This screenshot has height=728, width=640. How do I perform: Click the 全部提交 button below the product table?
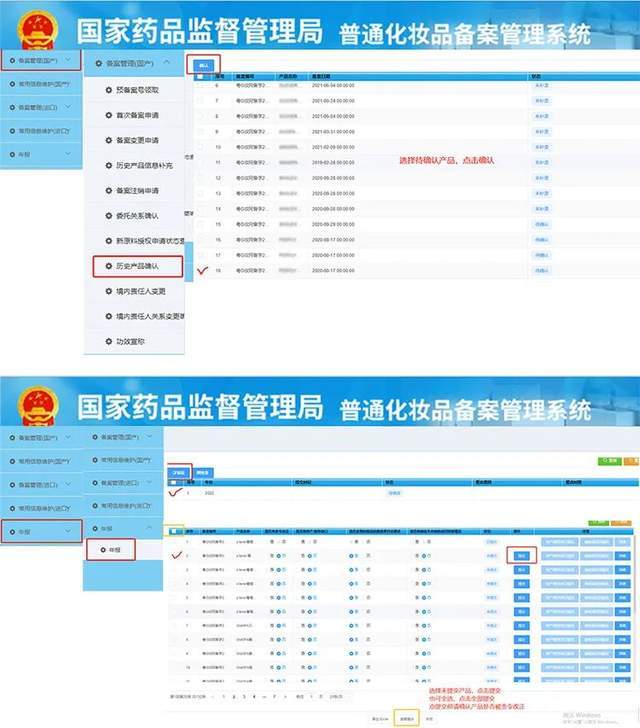(x=406, y=718)
